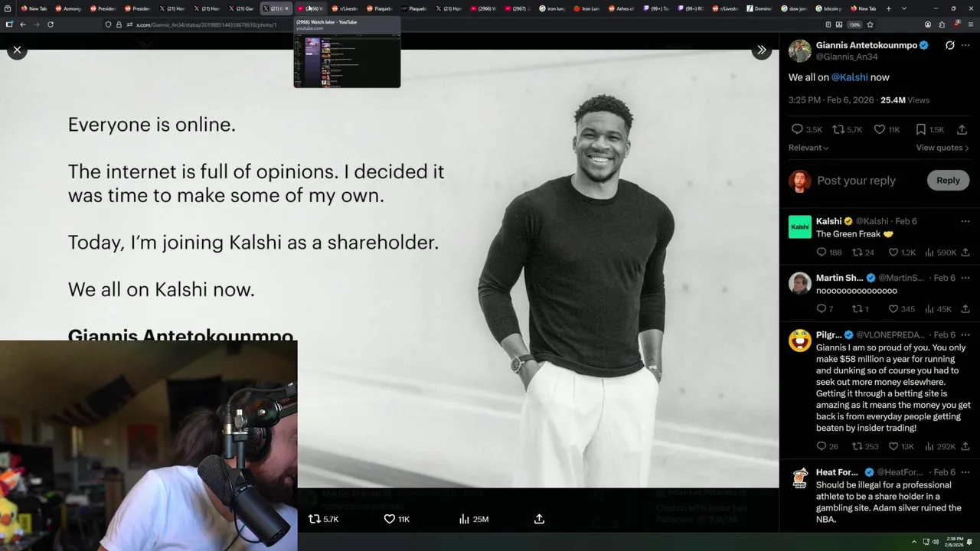
Task: Open Martin Sh... profile avatar
Action: point(800,283)
